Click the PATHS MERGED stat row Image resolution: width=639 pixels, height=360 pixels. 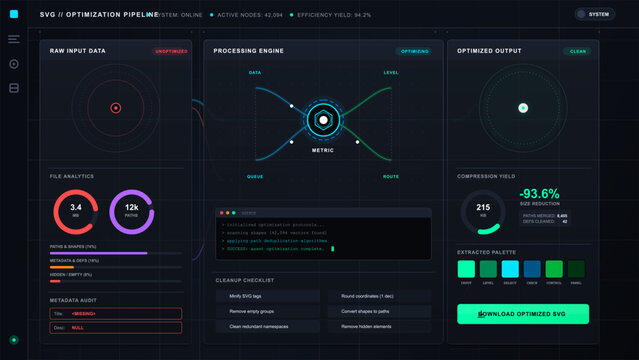545,216
